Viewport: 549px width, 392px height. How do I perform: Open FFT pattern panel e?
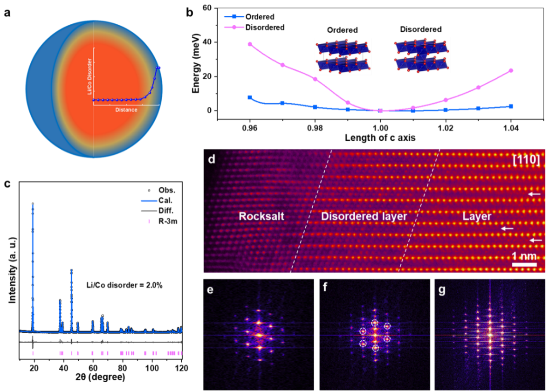tap(260, 334)
